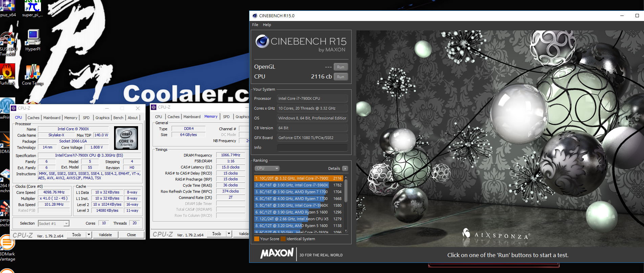Minimize the Cinebench window
This screenshot has height=273, width=644.
click(622, 16)
